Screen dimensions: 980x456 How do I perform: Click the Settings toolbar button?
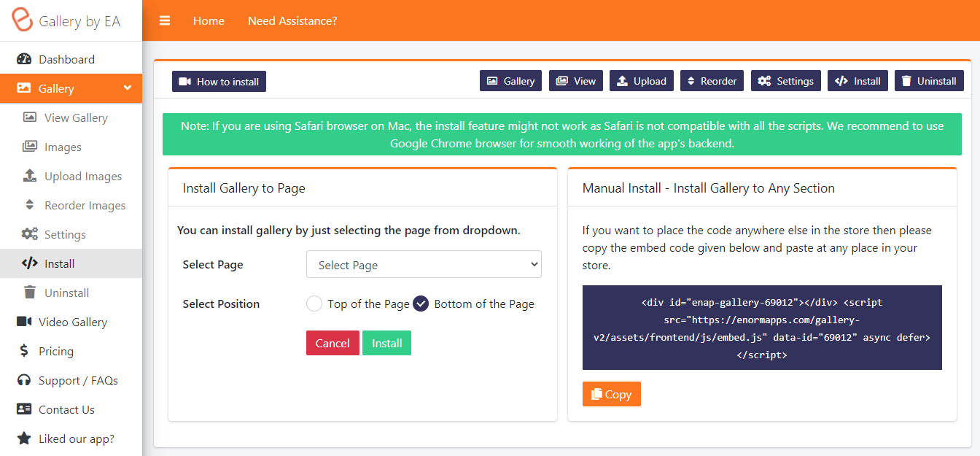(786, 81)
